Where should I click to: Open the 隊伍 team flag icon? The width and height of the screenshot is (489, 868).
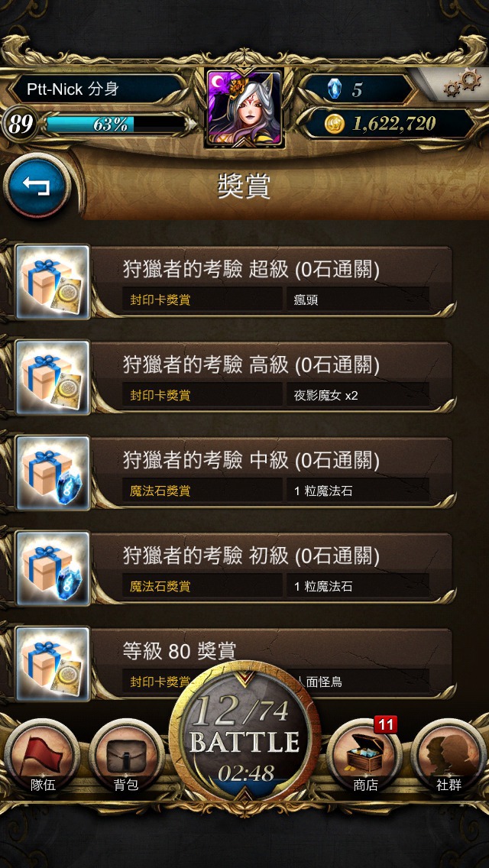pos(43,756)
